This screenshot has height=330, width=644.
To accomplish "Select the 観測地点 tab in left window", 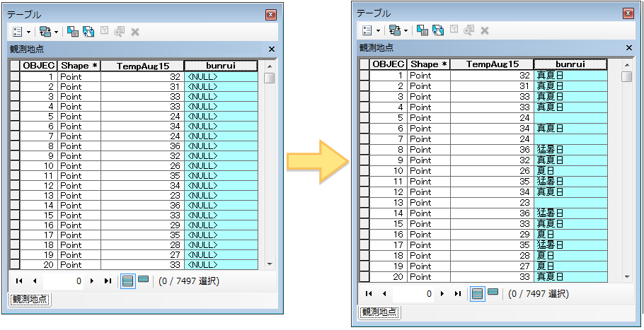I will pos(31,300).
